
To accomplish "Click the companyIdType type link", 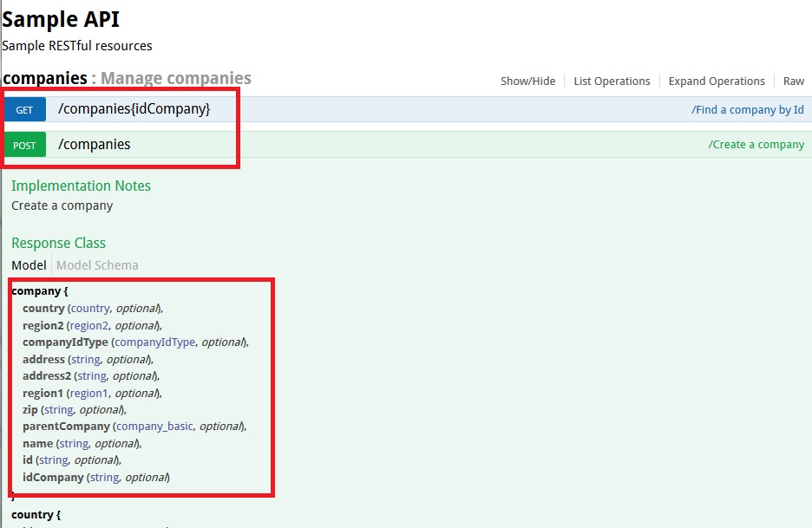I will (154, 342).
